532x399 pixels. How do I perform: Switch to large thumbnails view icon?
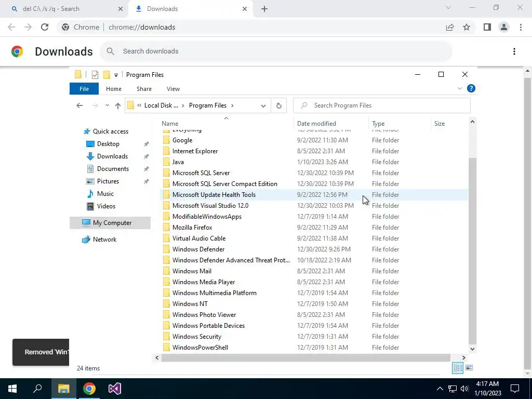point(469,368)
